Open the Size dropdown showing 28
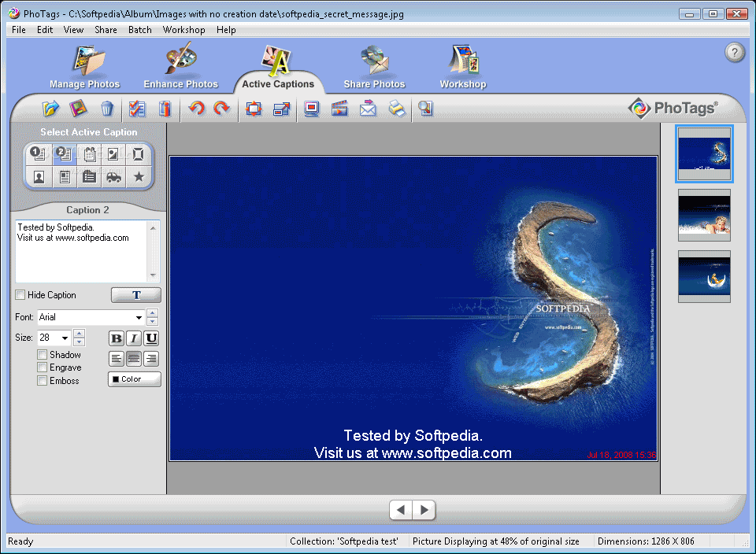The width and height of the screenshot is (756, 554). (x=65, y=338)
